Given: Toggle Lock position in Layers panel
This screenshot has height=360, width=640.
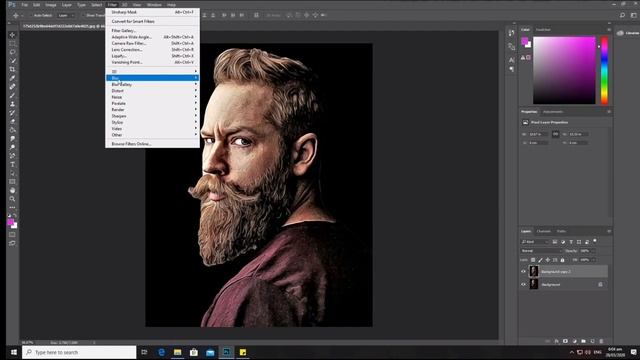Looking at the screenshot, I should click(x=548, y=260).
